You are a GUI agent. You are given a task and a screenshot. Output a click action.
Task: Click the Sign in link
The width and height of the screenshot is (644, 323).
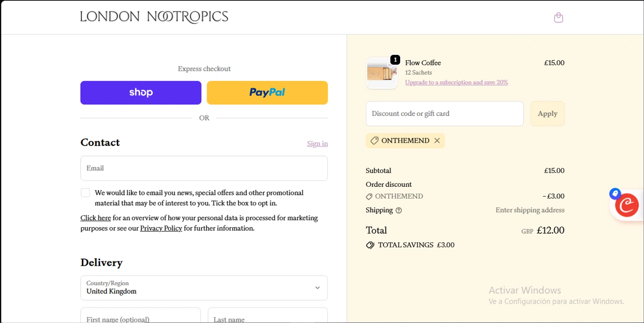pos(317,143)
